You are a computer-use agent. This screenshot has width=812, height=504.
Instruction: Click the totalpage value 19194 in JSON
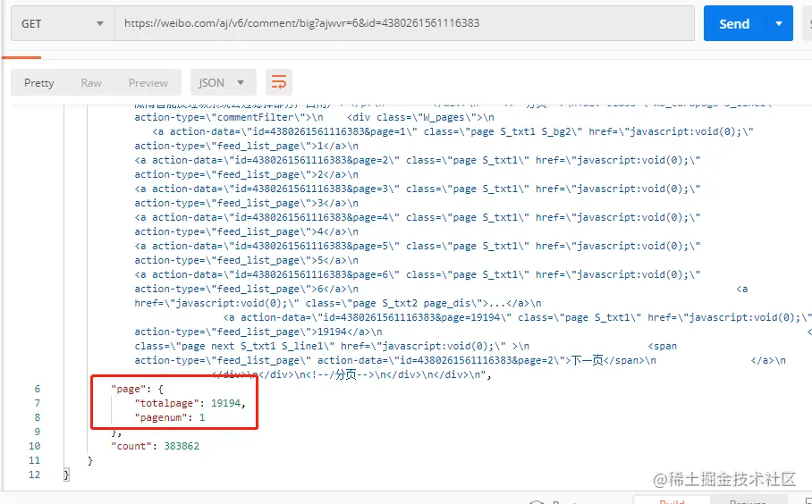pyautogui.click(x=225, y=403)
